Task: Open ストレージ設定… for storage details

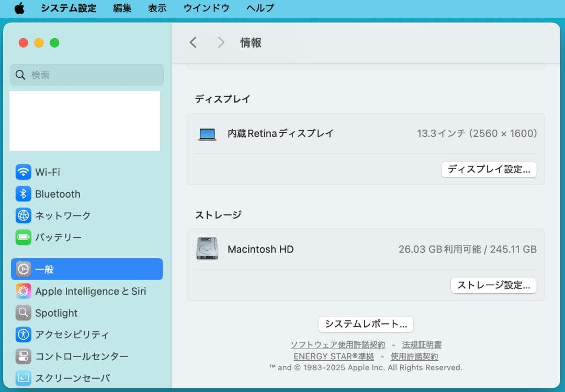Action: [x=493, y=285]
